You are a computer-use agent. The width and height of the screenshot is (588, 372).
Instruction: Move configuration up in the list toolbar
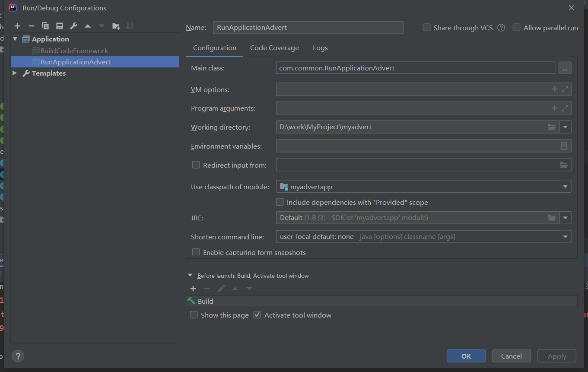[88, 26]
